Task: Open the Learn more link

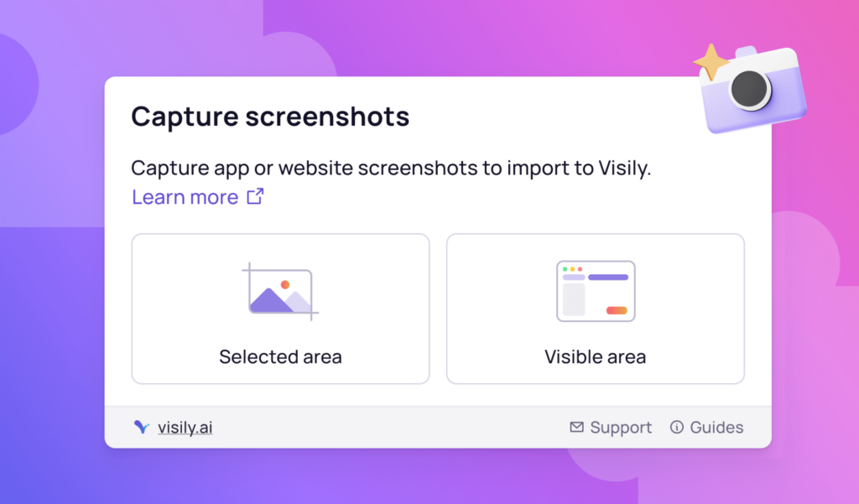Action: point(185,196)
